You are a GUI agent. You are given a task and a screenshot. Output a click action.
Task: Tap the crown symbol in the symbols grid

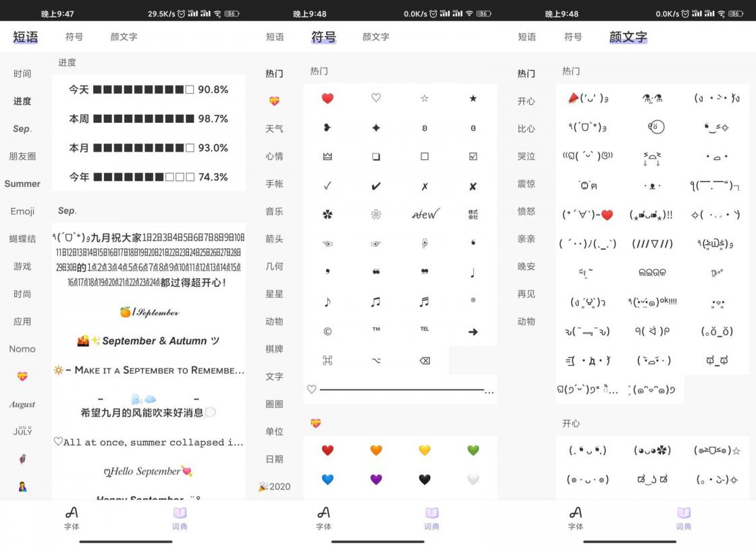327,156
